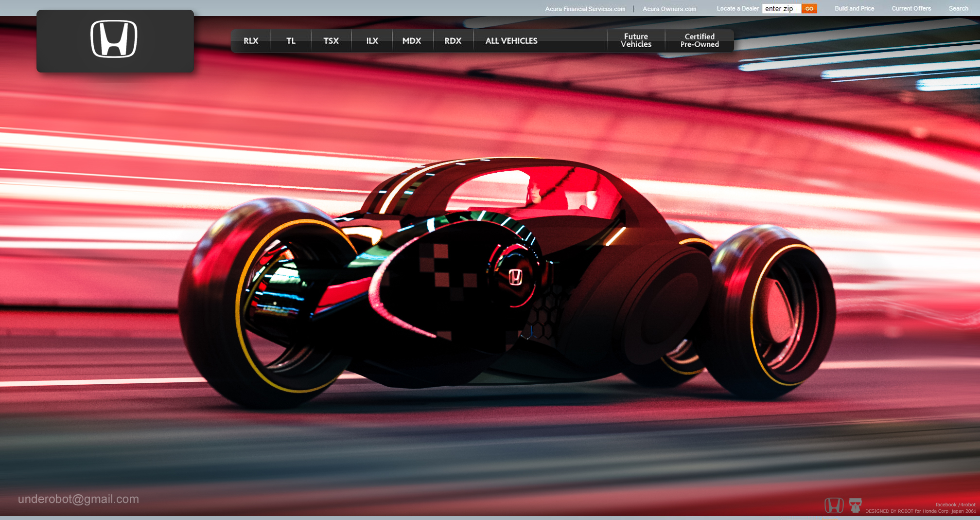Open the MDX vehicle menu

coord(412,41)
